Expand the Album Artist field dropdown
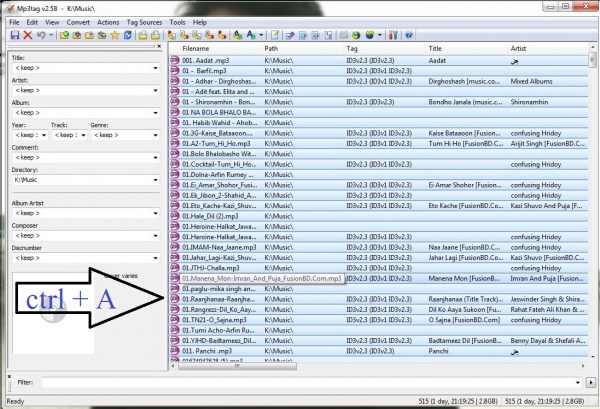Screen dimensions: 600x409 pyautogui.click(x=155, y=213)
